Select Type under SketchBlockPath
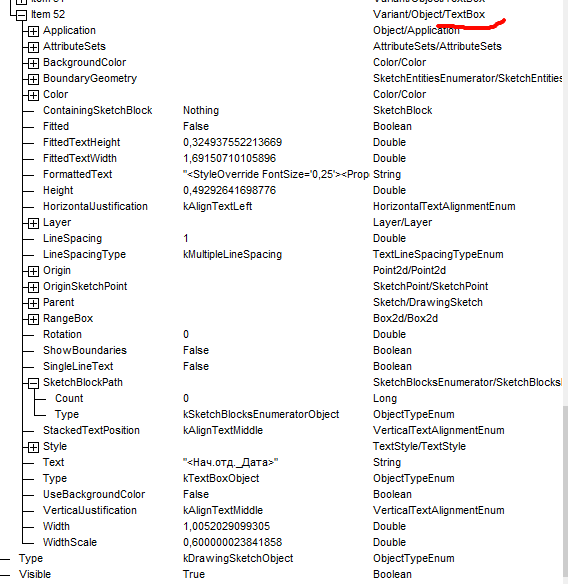 [67, 415]
